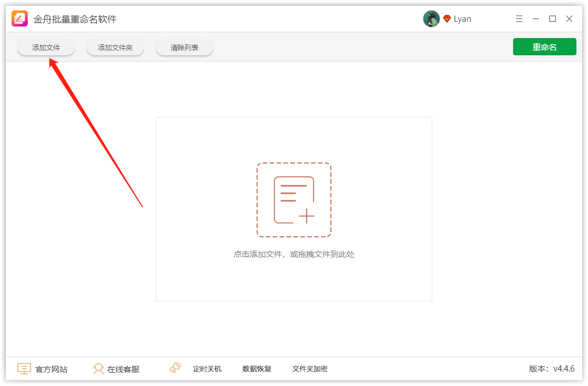
Task: Contact support via 在线客服
Action: click(x=124, y=369)
